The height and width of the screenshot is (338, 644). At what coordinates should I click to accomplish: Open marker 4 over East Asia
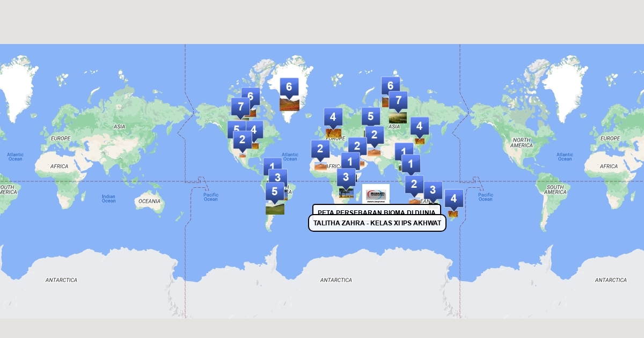tap(419, 127)
